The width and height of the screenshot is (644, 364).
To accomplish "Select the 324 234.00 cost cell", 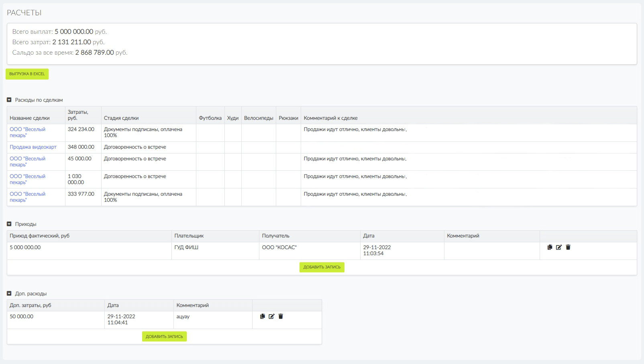I will click(x=83, y=133).
